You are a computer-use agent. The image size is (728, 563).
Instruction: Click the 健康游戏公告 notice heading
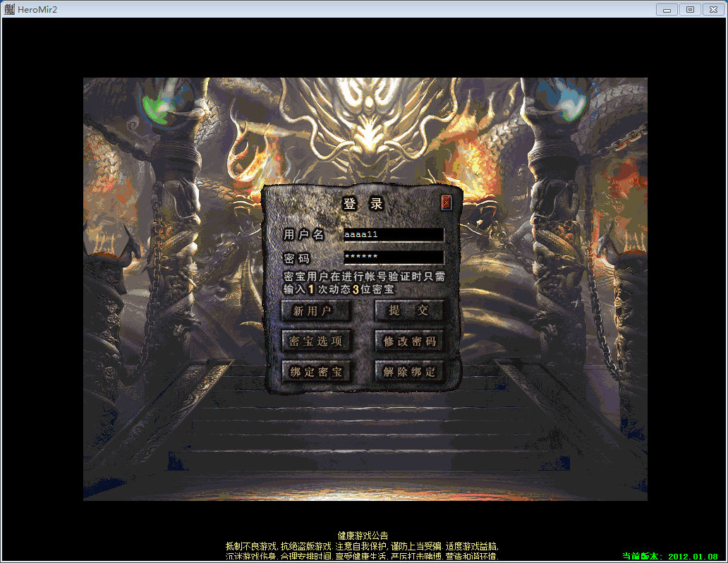coord(363,536)
